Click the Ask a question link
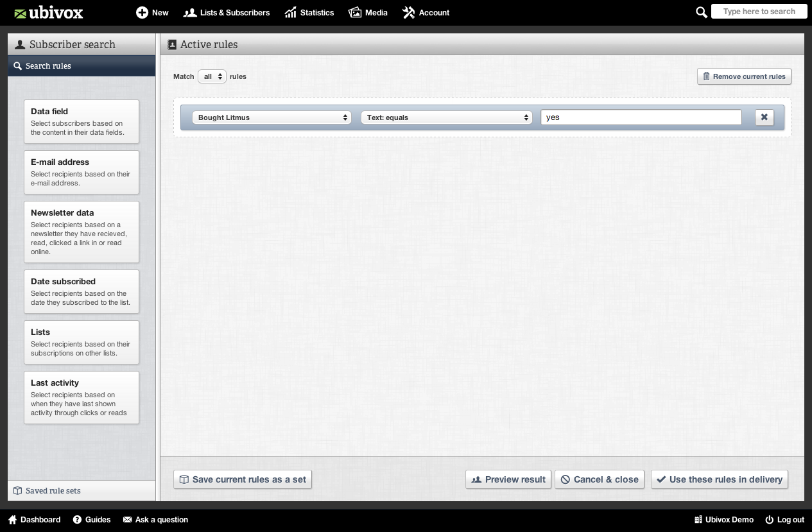The image size is (812, 532). (155, 520)
